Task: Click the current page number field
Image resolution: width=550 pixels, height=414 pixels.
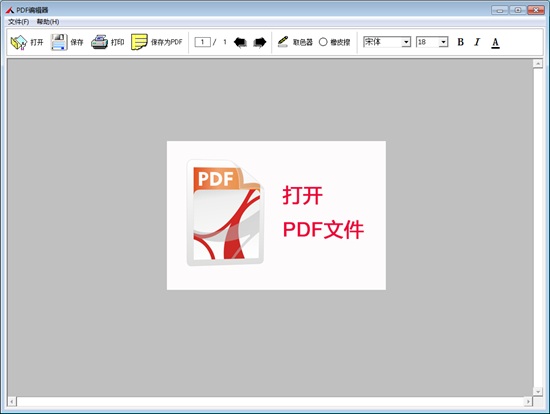Action: (202, 42)
